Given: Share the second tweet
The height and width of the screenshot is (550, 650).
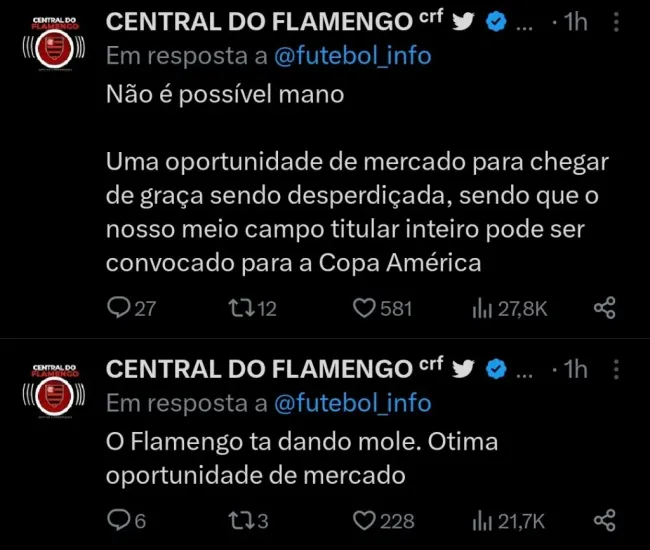Looking at the screenshot, I should (604, 520).
